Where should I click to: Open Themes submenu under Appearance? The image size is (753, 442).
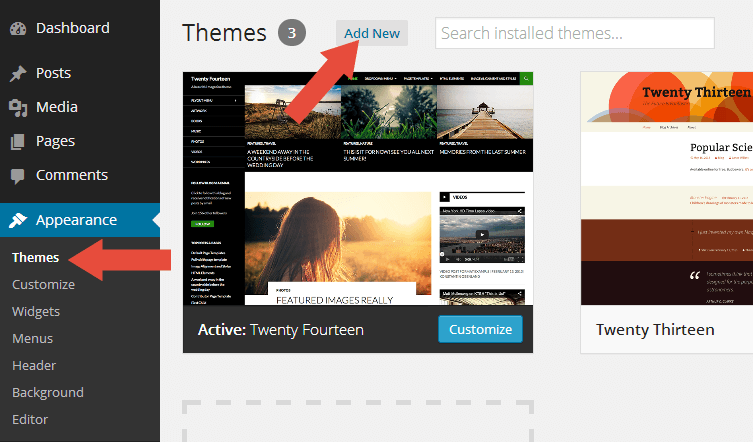point(35,258)
